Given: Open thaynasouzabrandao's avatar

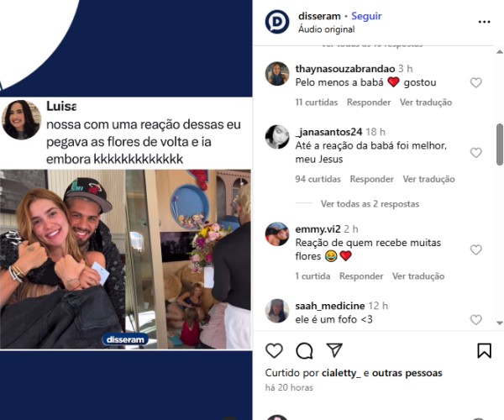Looking at the screenshot, I should [x=277, y=74].
